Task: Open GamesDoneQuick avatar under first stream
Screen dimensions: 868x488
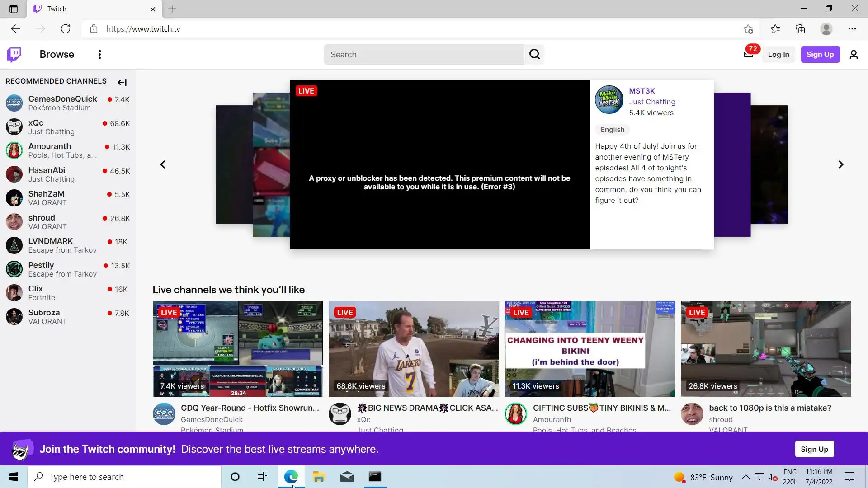Action: (x=164, y=413)
